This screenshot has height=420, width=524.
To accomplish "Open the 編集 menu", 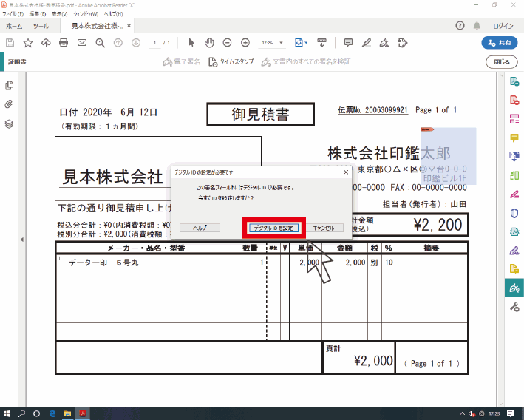I will pyautogui.click(x=38, y=14).
